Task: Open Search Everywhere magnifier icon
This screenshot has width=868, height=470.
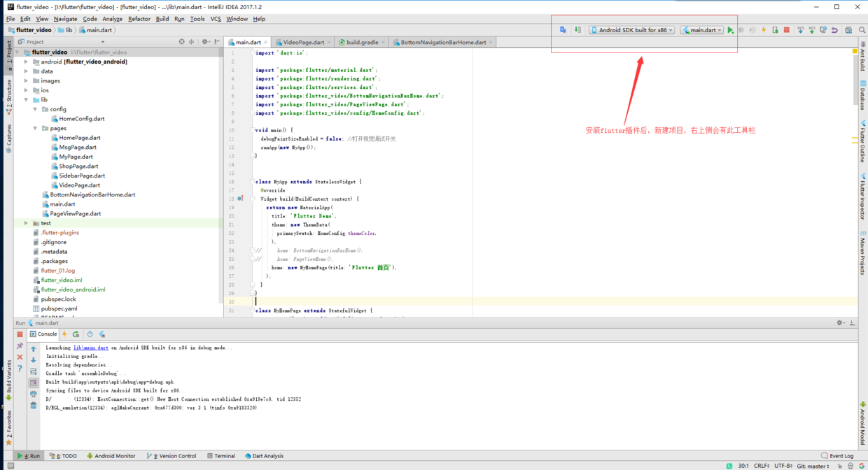Action: pos(862,30)
